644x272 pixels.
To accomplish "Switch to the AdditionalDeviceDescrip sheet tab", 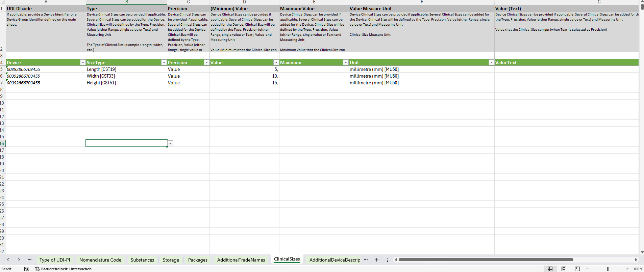I will click(x=335, y=260).
